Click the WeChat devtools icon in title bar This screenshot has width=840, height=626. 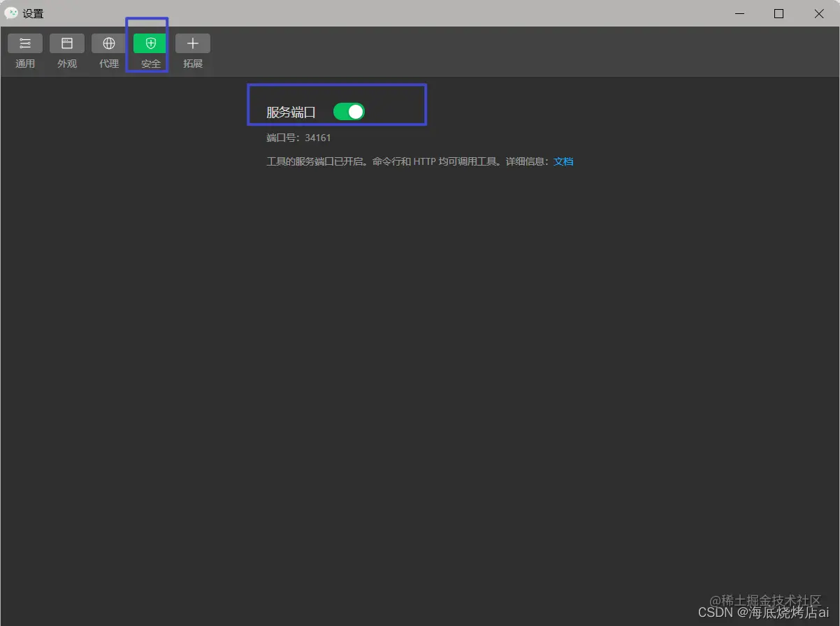(x=11, y=13)
